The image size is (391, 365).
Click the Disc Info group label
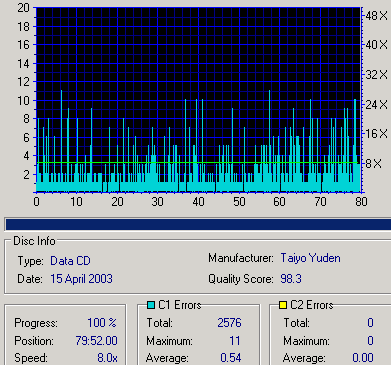pos(34,241)
